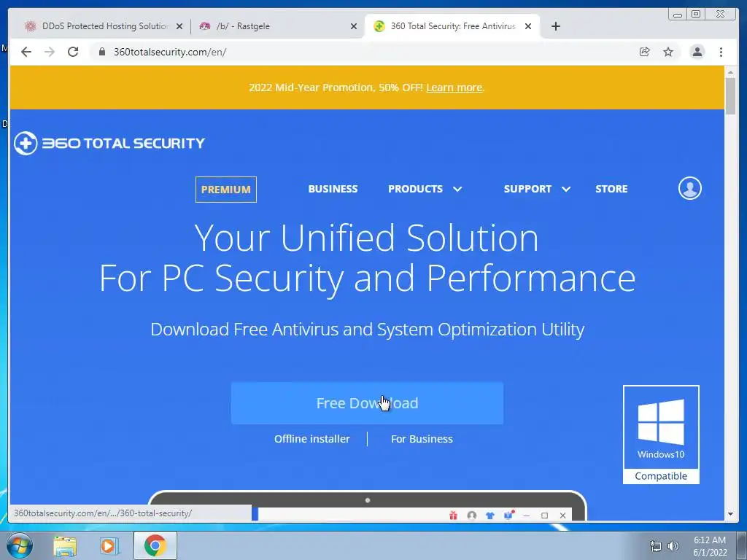The image size is (747, 560).
Task: Open the Chrome profile avatar
Action: 697,52
